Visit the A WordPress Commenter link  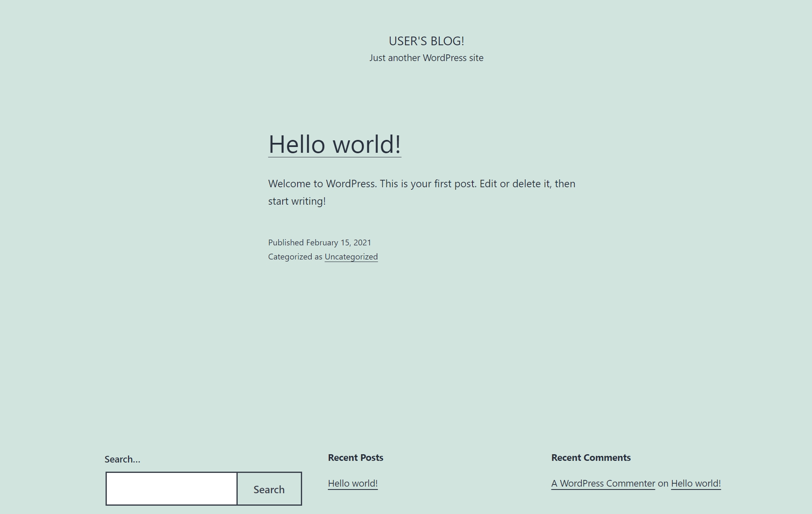coord(603,484)
